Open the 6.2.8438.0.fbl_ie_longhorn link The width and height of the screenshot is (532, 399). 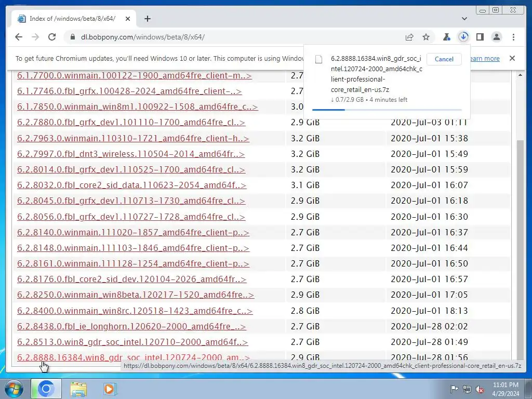click(131, 326)
